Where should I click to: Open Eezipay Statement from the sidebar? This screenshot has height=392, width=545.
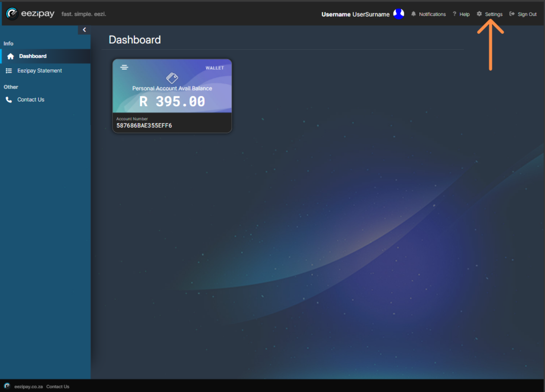click(x=40, y=71)
